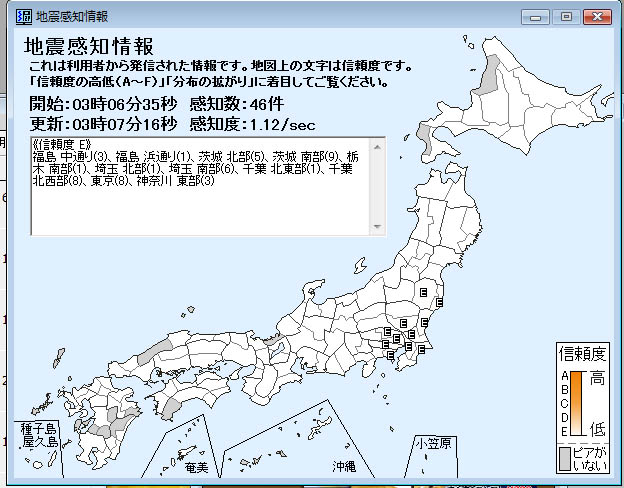Select the E marker on inland Fukushima 中通り
The width and height of the screenshot is (624, 488).
tap(423, 292)
